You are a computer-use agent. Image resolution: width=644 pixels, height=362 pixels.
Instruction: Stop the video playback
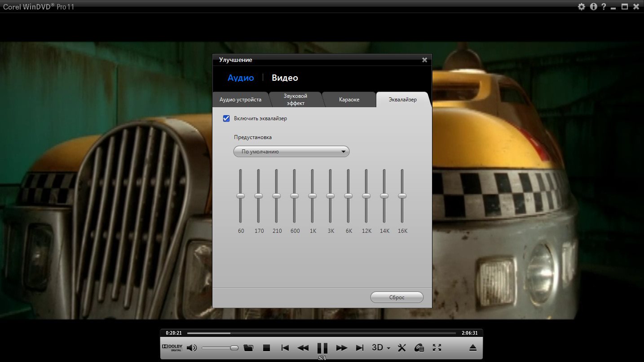(x=266, y=348)
